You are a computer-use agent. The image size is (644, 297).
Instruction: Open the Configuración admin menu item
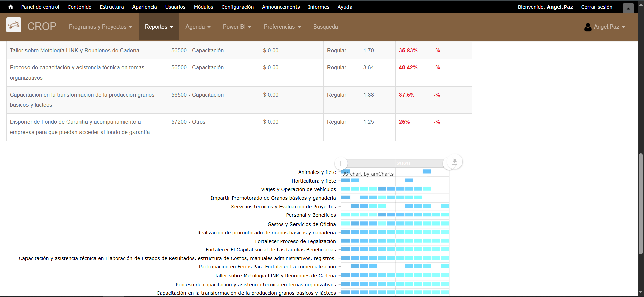(x=237, y=7)
